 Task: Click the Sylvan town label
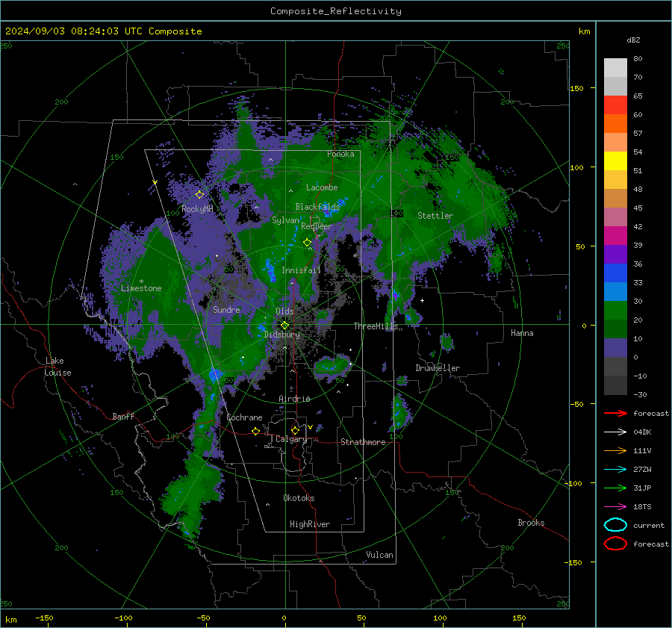(285, 220)
